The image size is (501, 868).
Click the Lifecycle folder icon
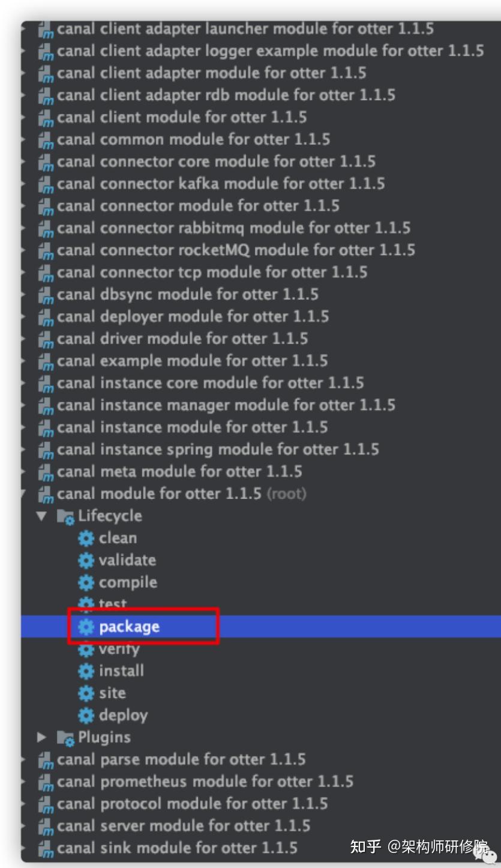point(65,516)
